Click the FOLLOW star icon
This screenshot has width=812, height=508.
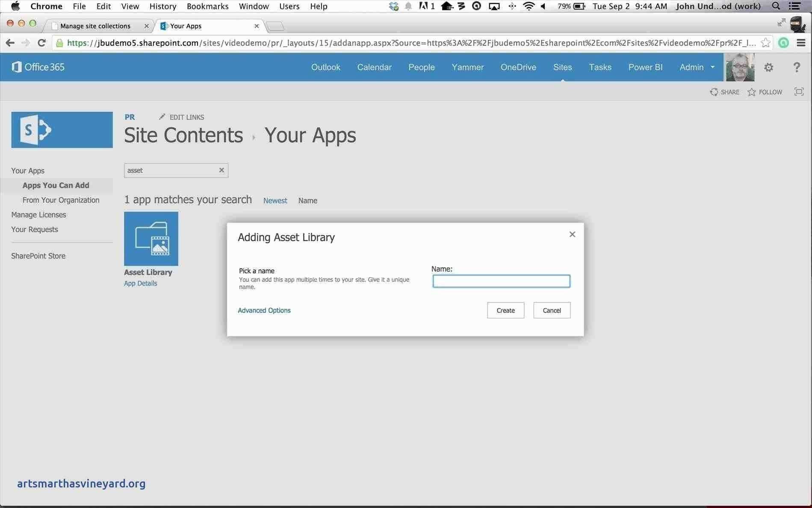coord(751,92)
